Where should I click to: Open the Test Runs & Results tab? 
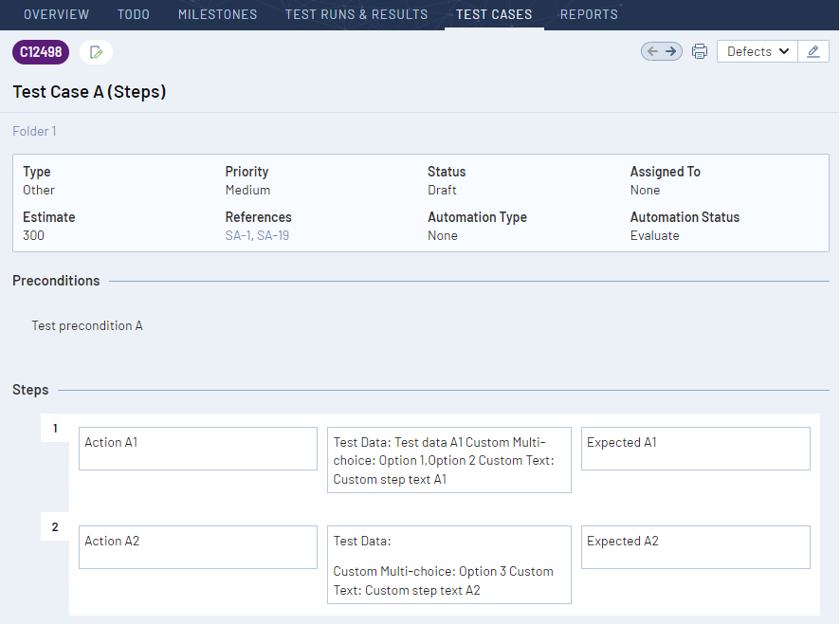point(356,14)
